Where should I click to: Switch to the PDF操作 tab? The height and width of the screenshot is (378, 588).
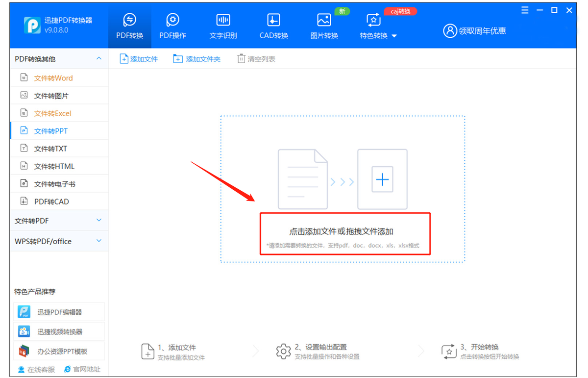172,26
